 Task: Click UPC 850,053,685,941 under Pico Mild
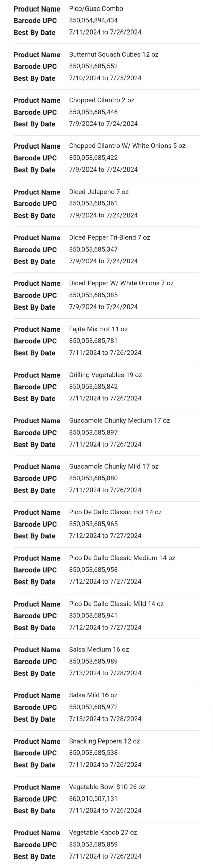pyautogui.click(x=93, y=615)
